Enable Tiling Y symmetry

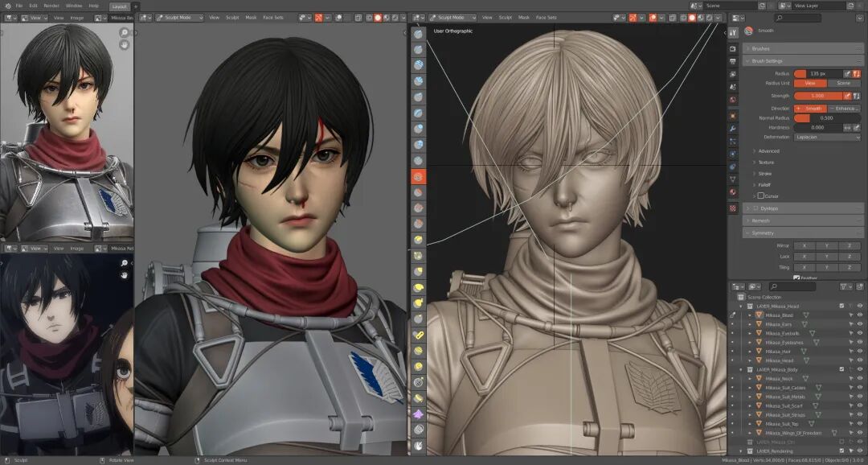(x=826, y=267)
